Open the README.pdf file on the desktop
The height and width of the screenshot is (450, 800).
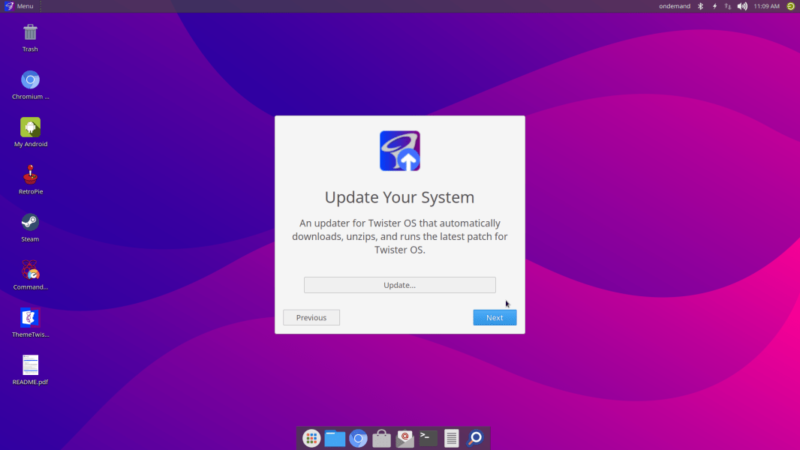point(30,370)
